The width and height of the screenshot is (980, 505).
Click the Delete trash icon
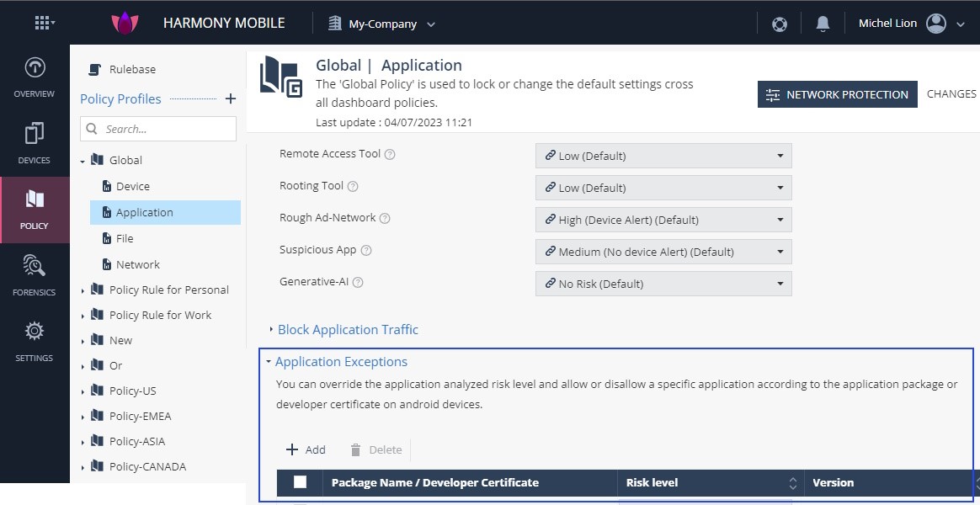355,449
